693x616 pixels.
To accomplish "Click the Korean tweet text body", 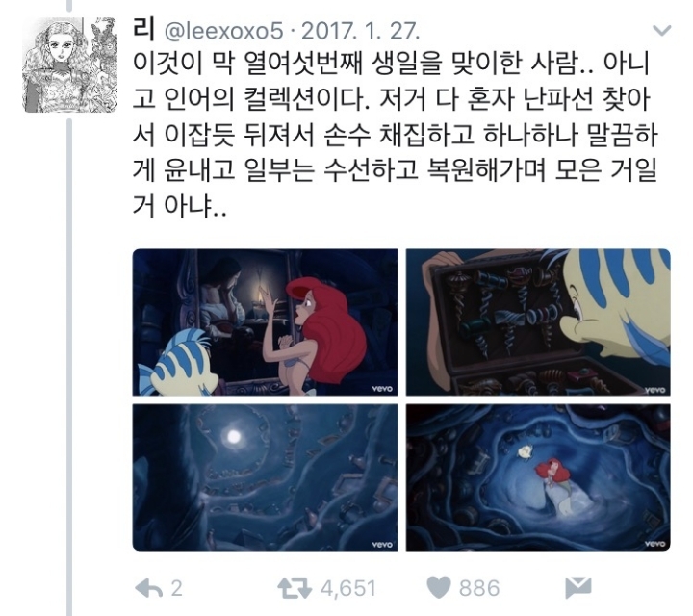I will (x=396, y=135).
